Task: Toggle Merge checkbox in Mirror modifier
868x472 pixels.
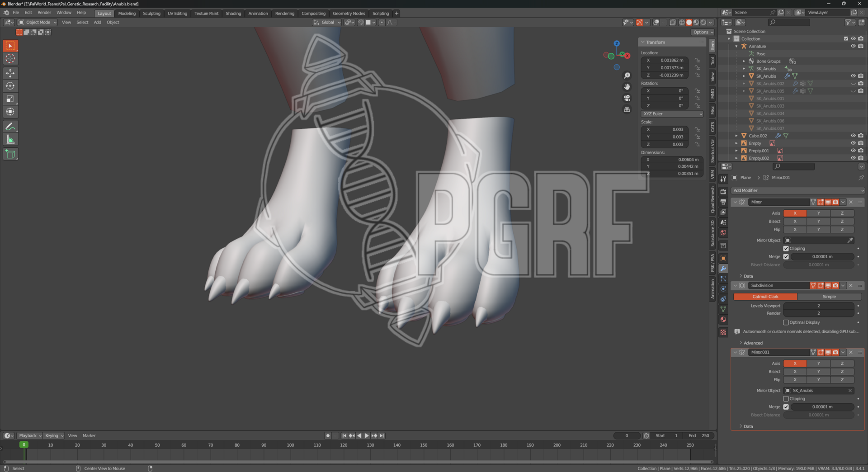Action: 786,257
